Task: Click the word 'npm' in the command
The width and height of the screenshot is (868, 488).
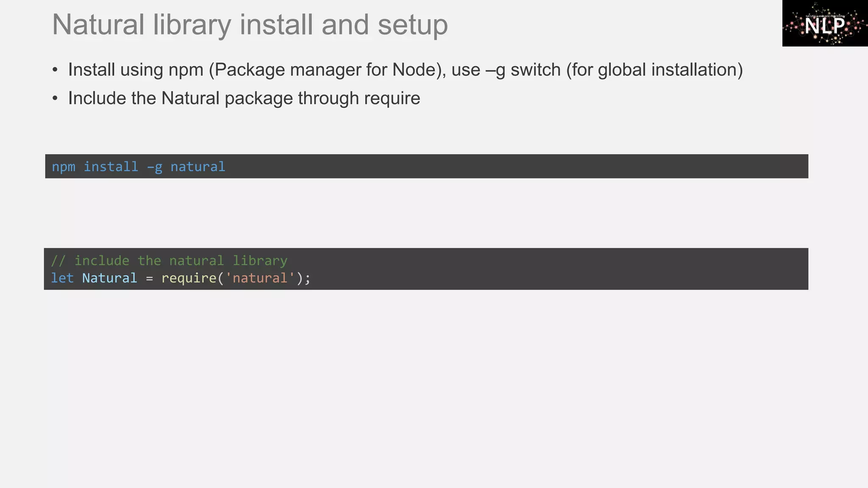Action: tap(64, 167)
